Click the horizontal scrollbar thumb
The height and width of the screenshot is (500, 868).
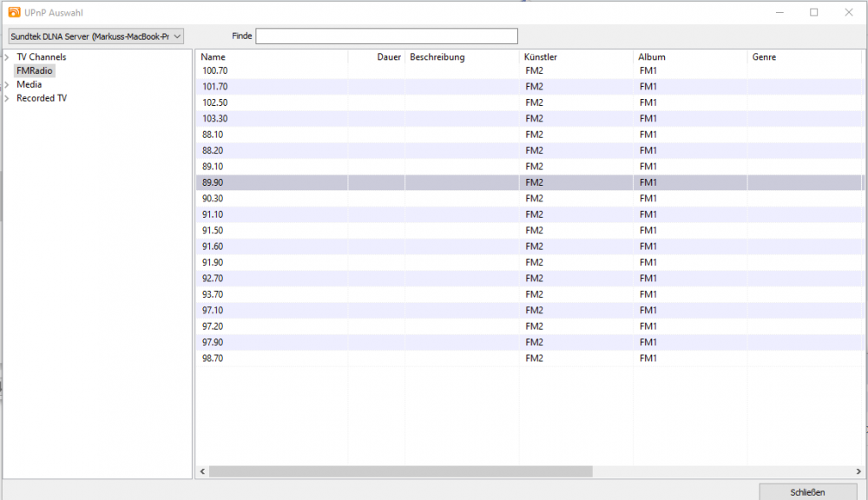(x=399, y=471)
